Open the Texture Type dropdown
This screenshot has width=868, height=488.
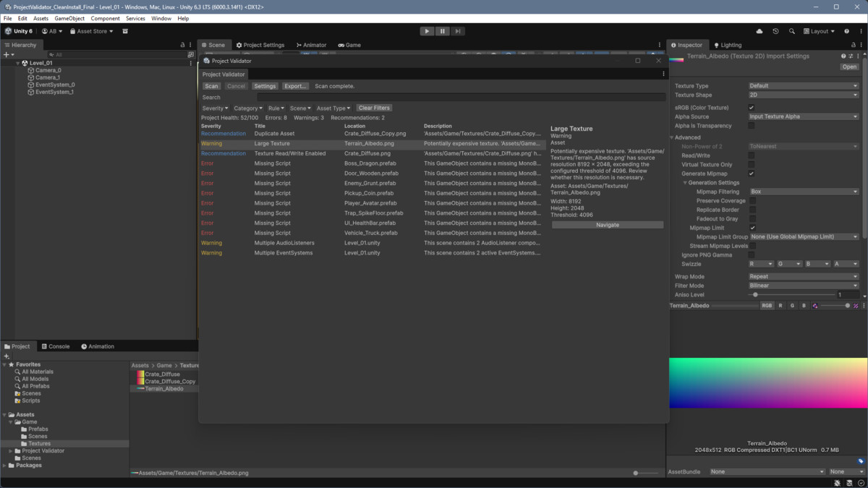(804, 85)
